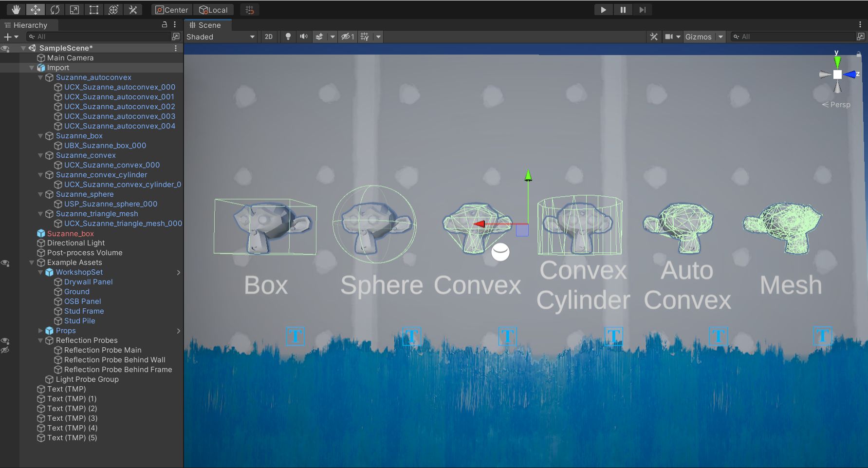The width and height of the screenshot is (868, 468).
Task: Toggle the Local handle rotation button
Action: pyautogui.click(x=213, y=10)
